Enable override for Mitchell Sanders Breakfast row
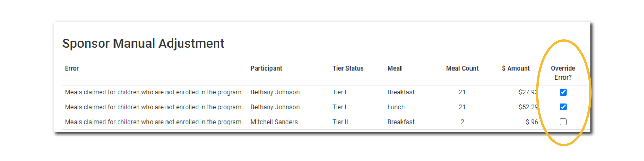 563,122
